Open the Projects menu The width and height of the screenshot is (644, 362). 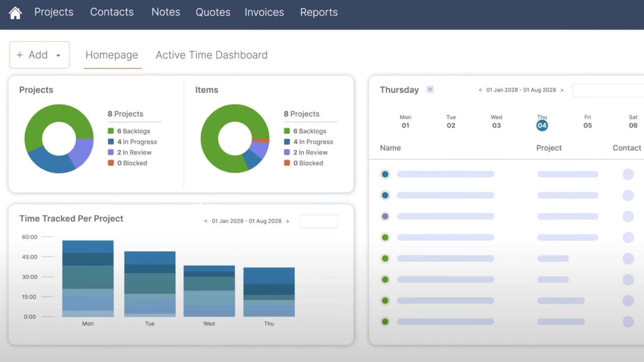54,12
